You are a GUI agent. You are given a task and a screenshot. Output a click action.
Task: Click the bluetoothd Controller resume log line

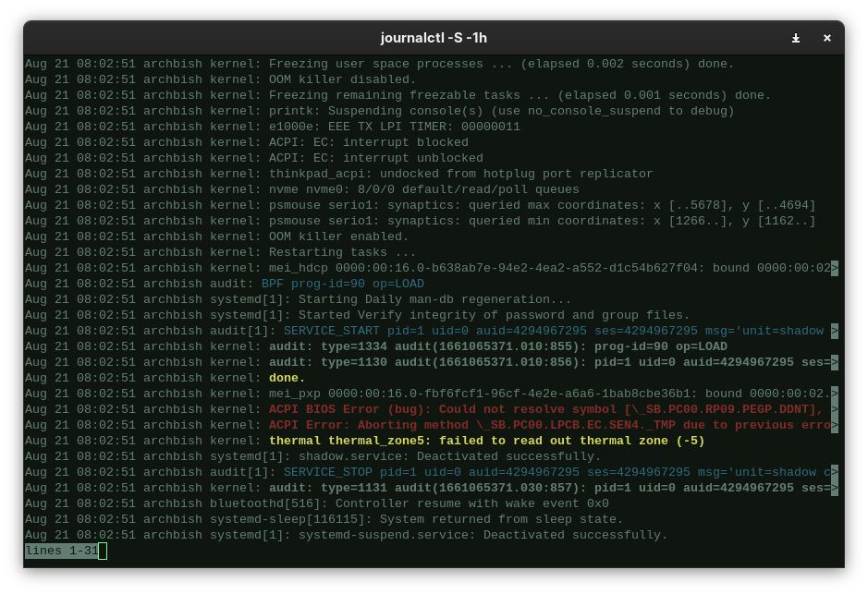coord(471,503)
